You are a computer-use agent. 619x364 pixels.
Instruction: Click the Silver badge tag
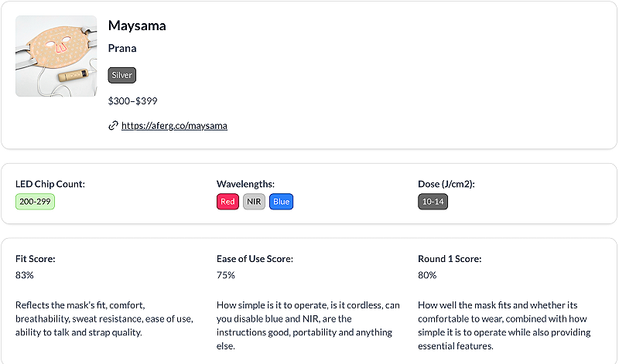122,75
